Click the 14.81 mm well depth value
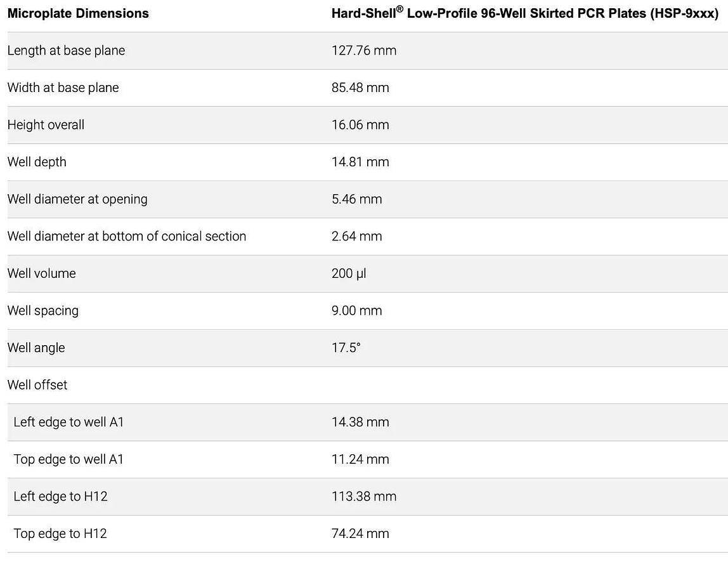The height and width of the screenshot is (571, 728). [x=360, y=162]
